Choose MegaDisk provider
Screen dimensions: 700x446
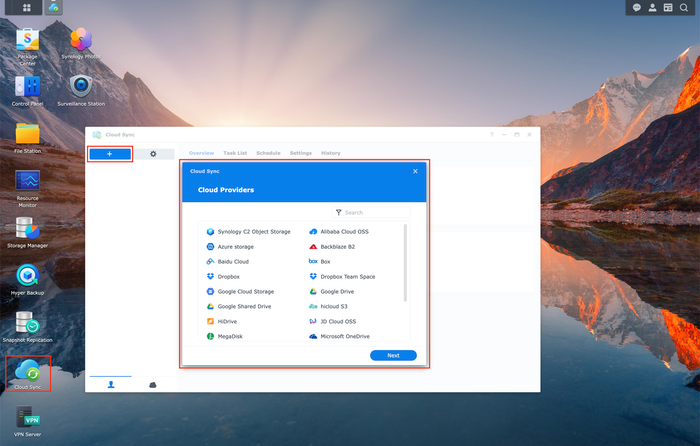(225, 336)
